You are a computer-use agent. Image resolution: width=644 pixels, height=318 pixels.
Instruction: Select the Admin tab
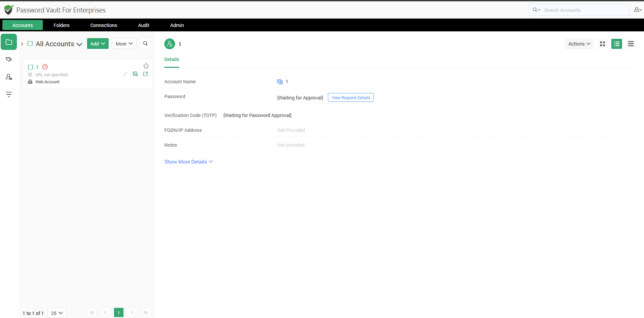[177, 25]
